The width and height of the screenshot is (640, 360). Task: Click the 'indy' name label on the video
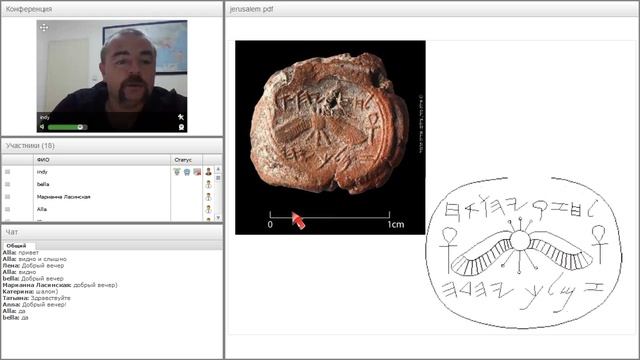[44, 117]
